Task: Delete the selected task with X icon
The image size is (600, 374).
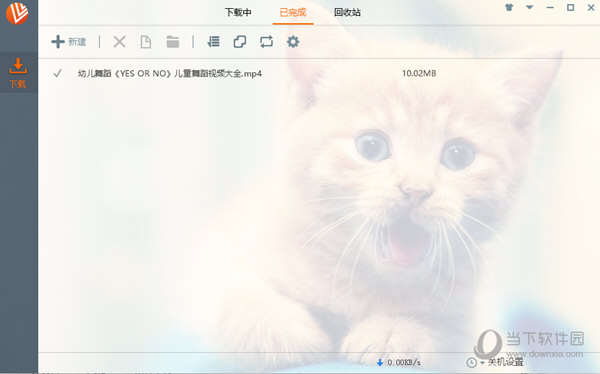Action: [119, 42]
